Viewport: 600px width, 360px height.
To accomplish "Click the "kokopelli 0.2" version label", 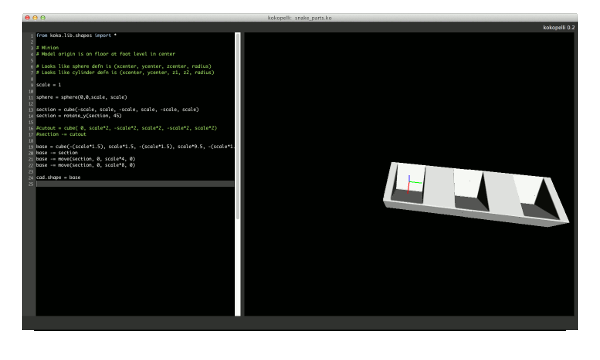I will pyautogui.click(x=559, y=28).
